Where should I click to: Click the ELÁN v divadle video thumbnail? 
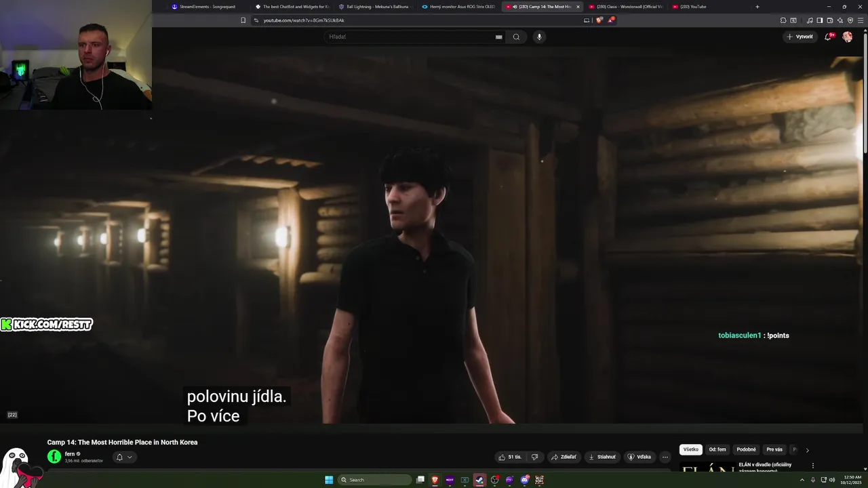[x=707, y=466]
